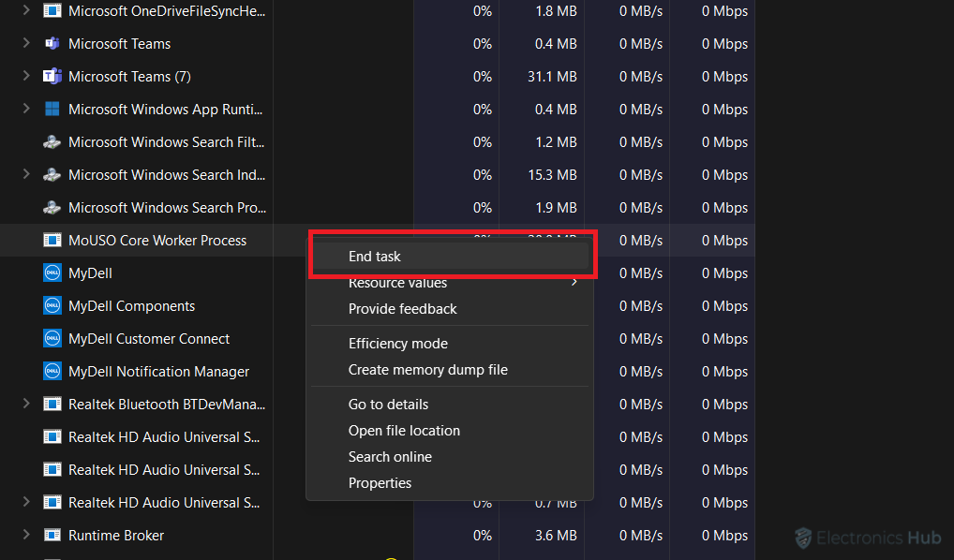This screenshot has height=560, width=954.
Task: Expand the Microsoft OneDriveFileSyncHe... process group
Action: (x=26, y=10)
